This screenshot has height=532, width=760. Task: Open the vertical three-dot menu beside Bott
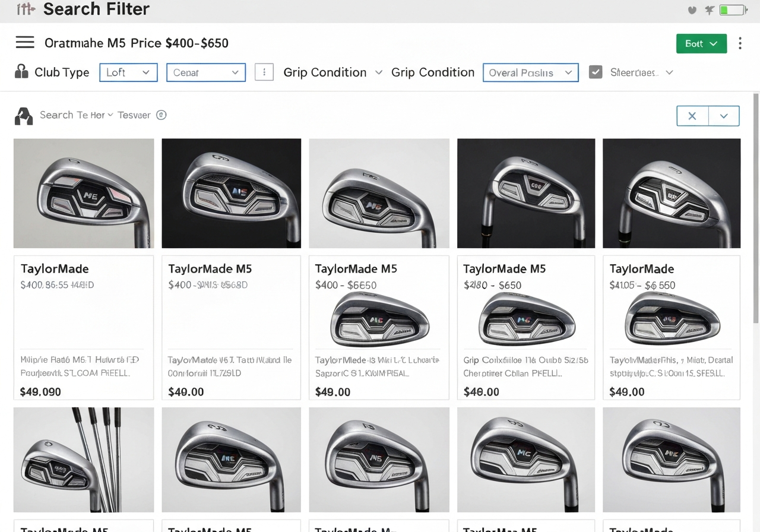click(x=740, y=43)
